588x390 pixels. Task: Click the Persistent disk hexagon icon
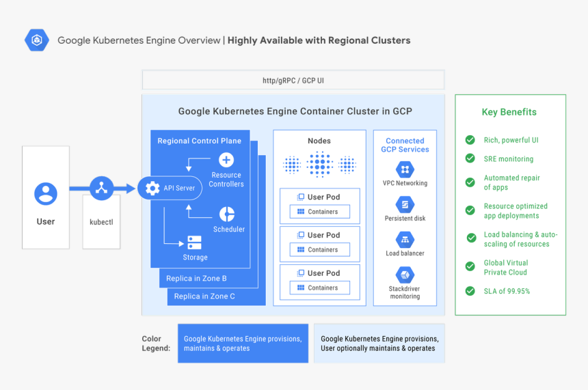tap(405, 204)
